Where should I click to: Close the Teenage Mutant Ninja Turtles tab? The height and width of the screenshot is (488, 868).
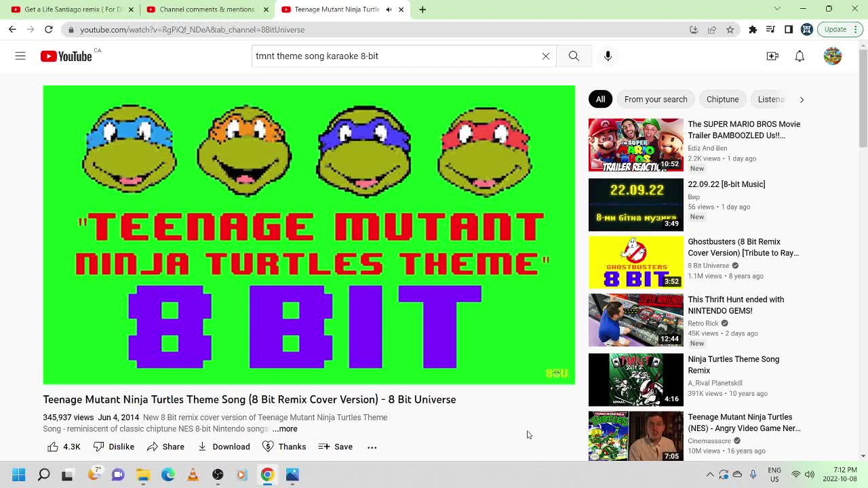[401, 9]
